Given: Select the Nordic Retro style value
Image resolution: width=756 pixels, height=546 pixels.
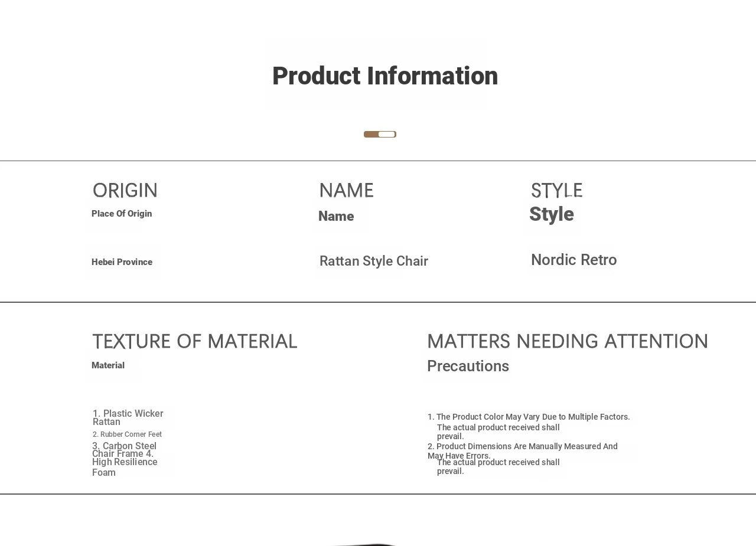Looking at the screenshot, I should click(x=573, y=260).
